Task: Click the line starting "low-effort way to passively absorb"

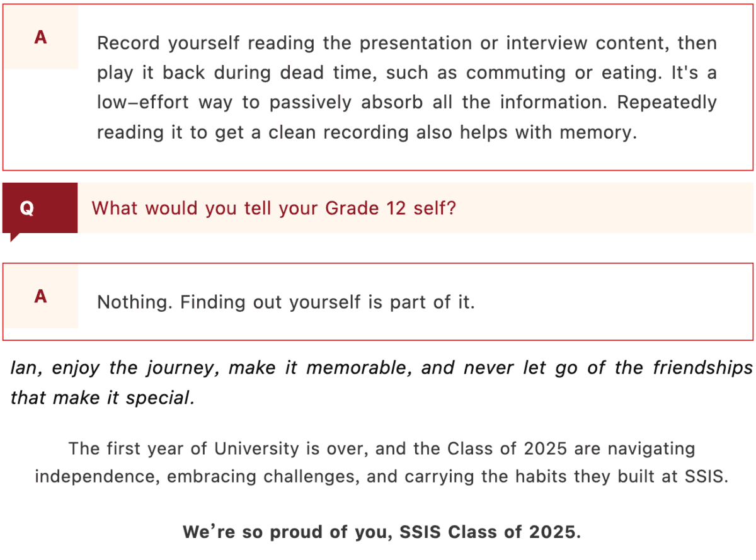Action: click(406, 102)
